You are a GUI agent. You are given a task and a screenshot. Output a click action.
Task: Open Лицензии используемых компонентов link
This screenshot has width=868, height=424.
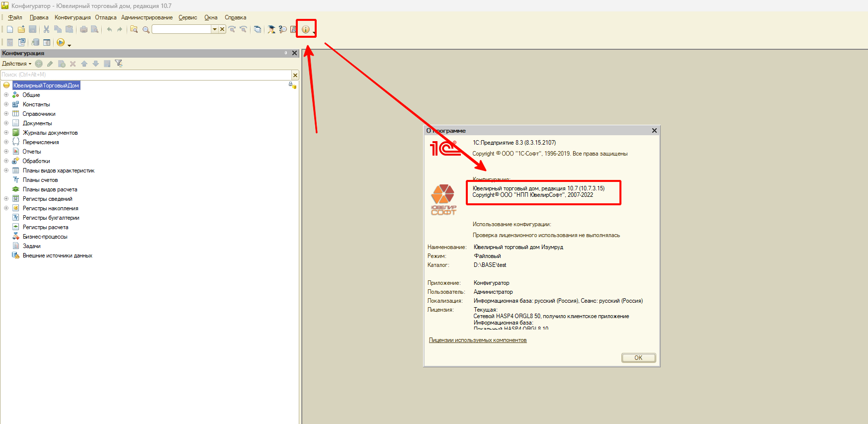478,340
